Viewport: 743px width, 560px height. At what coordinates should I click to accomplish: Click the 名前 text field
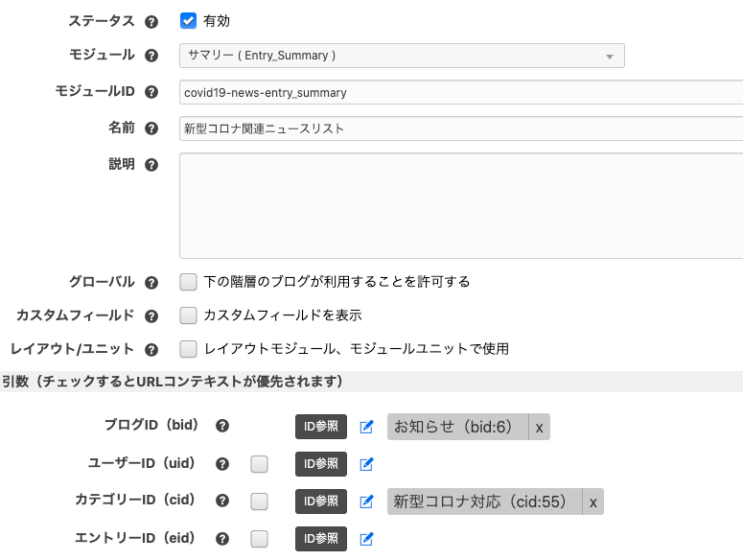[460, 128]
